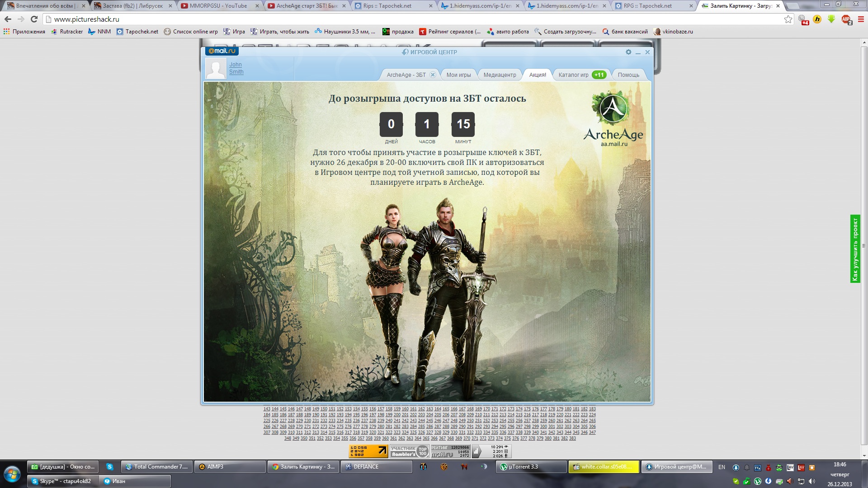Open the network connection tray icon
The width and height of the screenshot is (868, 488).
[801, 481]
